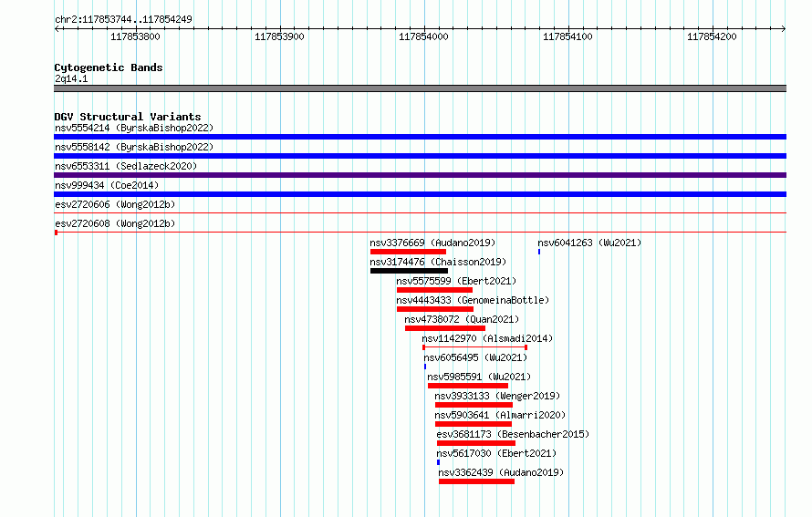Select the small blue marker under nsv6056495

point(425,367)
